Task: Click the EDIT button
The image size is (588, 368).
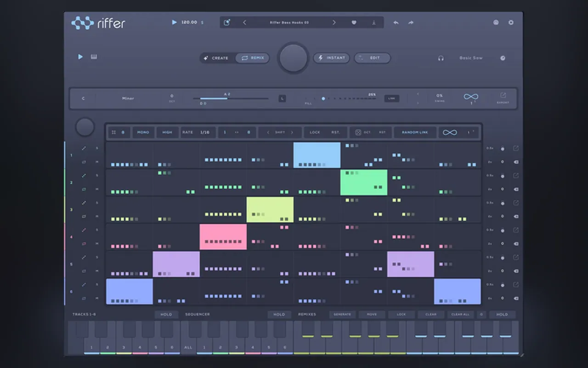Action: [x=372, y=58]
